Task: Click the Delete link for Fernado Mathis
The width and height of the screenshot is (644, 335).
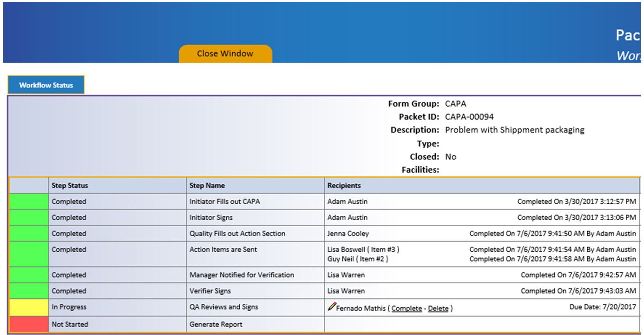Action: (x=438, y=308)
